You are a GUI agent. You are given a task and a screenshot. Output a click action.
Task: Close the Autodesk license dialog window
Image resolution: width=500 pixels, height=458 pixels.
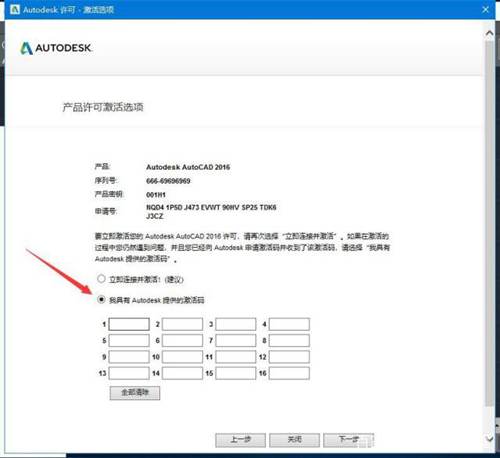click(485, 10)
